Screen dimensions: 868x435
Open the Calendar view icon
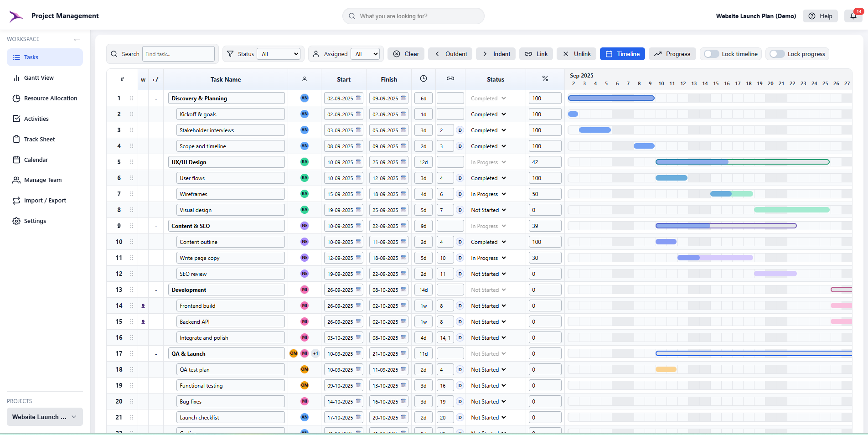tap(16, 160)
